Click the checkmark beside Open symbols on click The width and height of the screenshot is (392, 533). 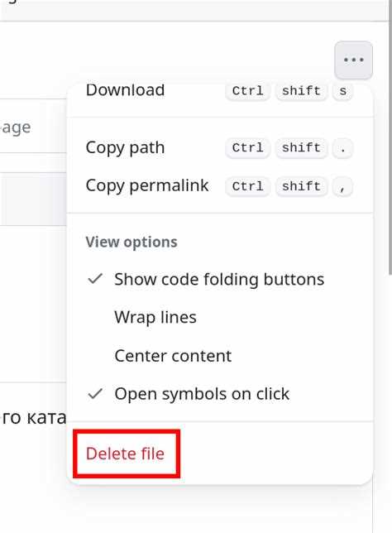[95, 394]
